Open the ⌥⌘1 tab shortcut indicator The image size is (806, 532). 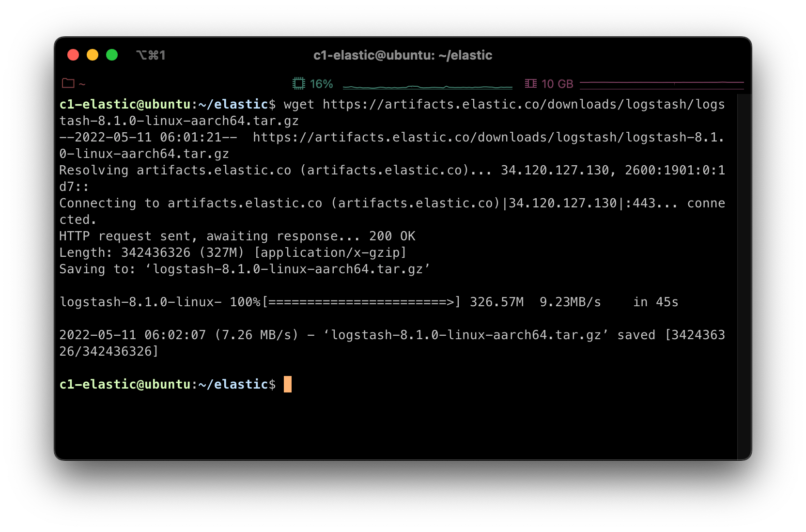click(151, 55)
